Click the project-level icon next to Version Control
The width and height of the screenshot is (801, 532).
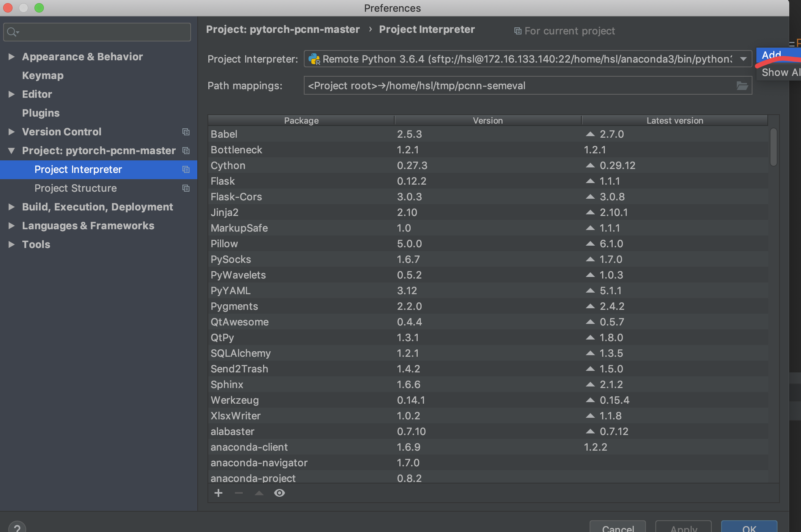pyautogui.click(x=186, y=132)
